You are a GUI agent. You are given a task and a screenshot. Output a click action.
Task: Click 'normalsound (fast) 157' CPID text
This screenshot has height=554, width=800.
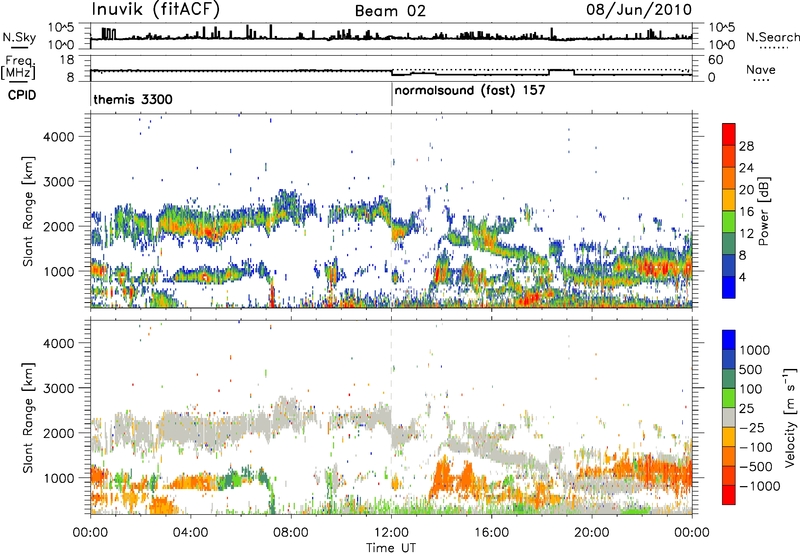(470, 91)
